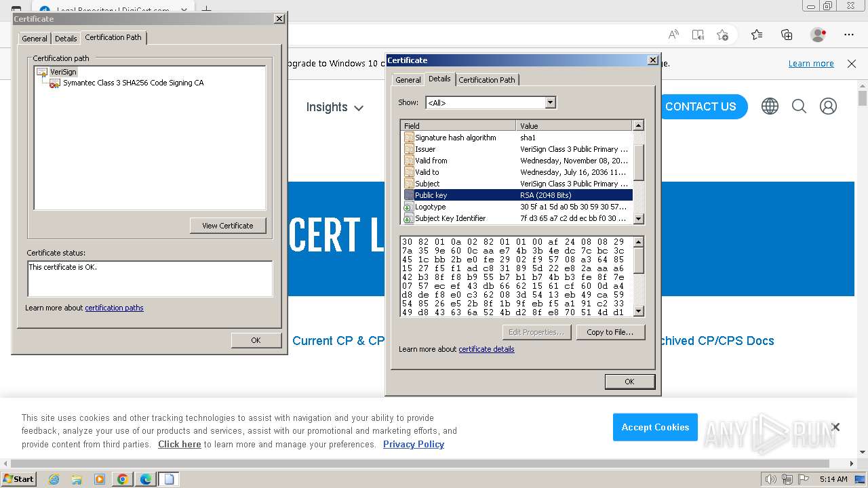Open the immersive reader icon in Edge
Image resolution: width=868 pixels, height=488 pixels.
[x=698, y=35]
